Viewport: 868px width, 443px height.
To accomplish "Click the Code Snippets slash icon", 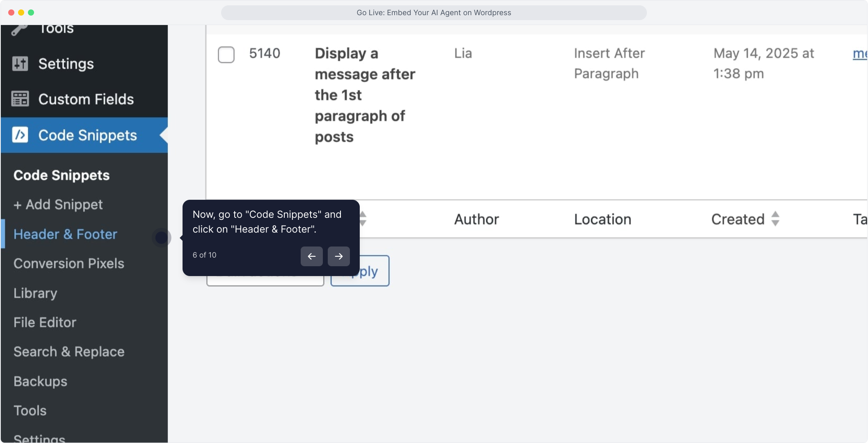I will coord(20,135).
